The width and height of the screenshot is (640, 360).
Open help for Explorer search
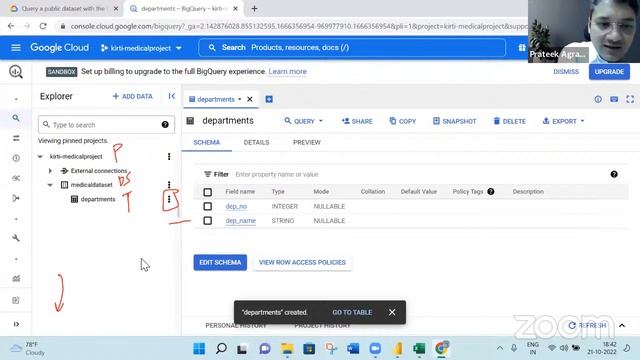(x=165, y=124)
